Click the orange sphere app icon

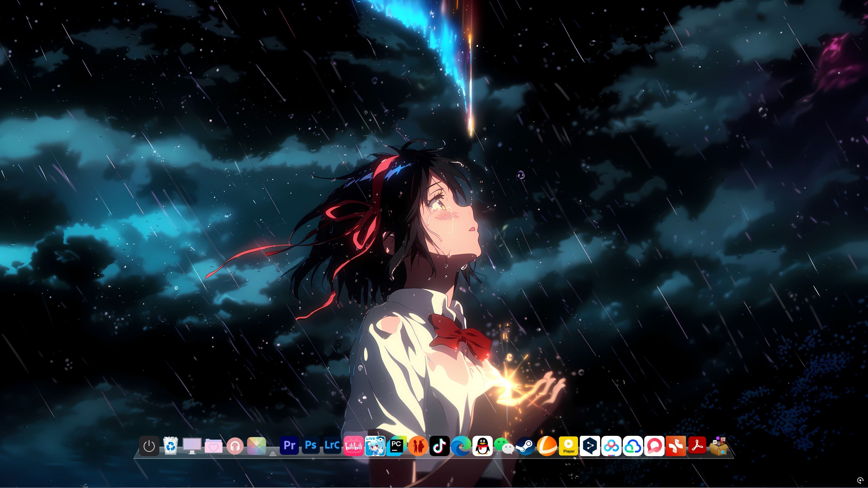pos(547,446)
